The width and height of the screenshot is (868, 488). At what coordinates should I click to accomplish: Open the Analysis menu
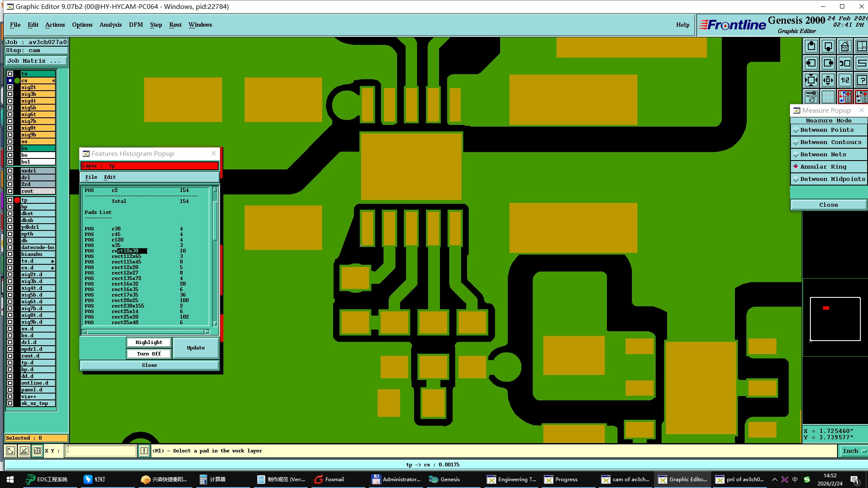point(111,25)
